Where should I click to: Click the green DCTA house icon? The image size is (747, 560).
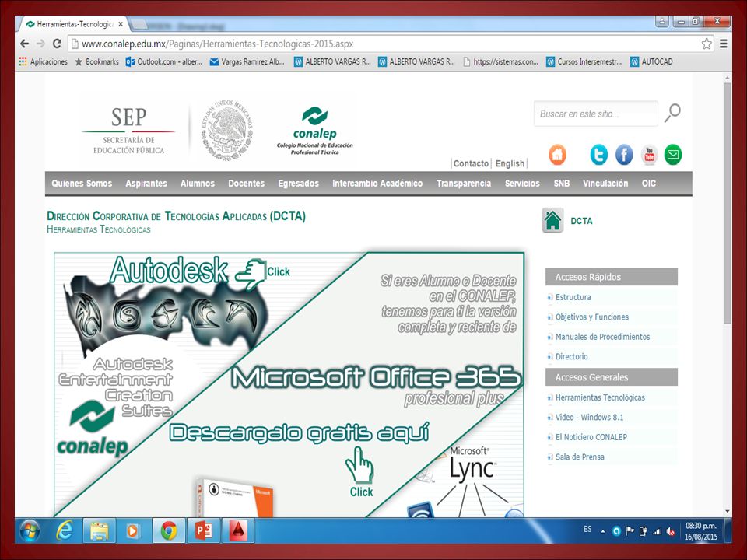coord(552,220)
